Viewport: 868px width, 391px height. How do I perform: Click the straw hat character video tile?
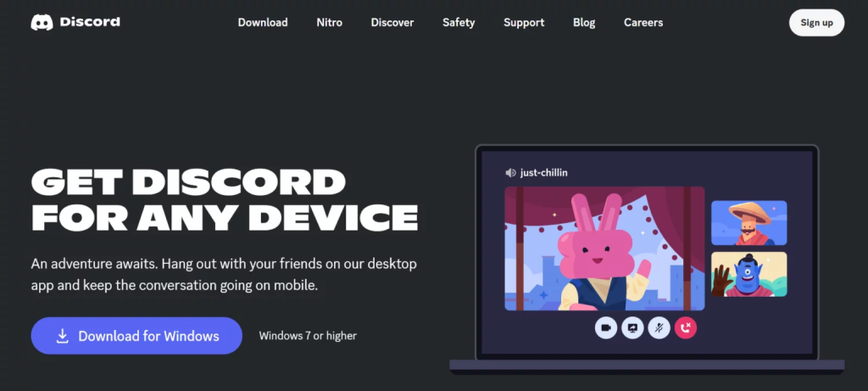tap(748, 222)
